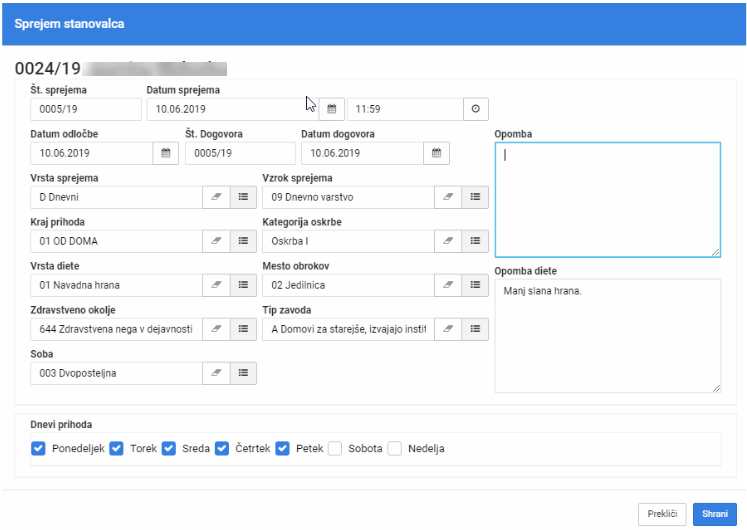Click the '0024/19' heading text
The width and height of the screenshot is (747, 530).
(x=48, y=69)
